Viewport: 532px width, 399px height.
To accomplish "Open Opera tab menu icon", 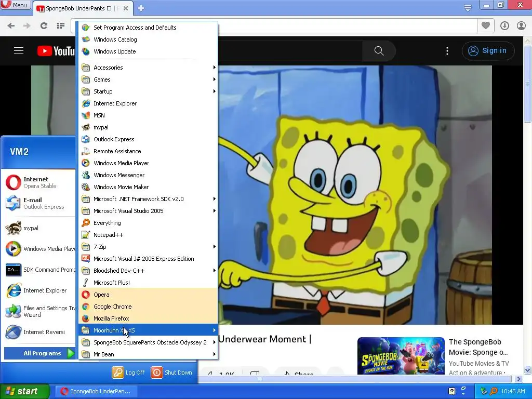I will [468, 8].
